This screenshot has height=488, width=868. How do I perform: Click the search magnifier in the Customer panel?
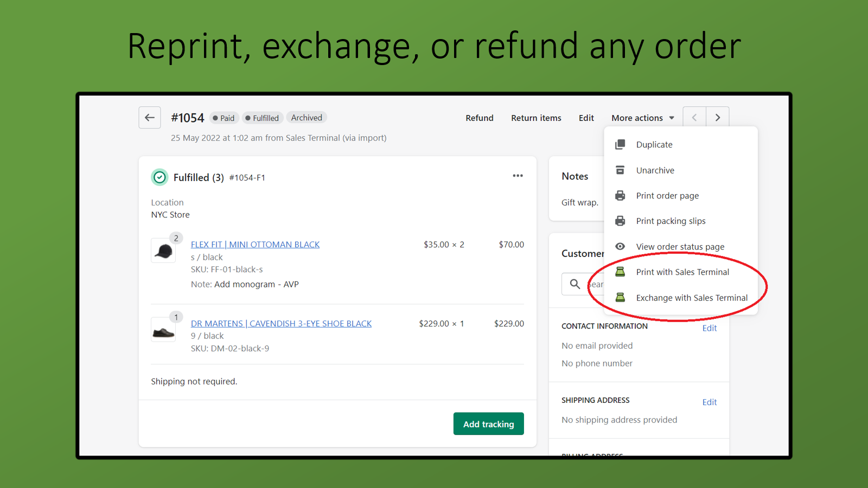[x=575, y=284]
